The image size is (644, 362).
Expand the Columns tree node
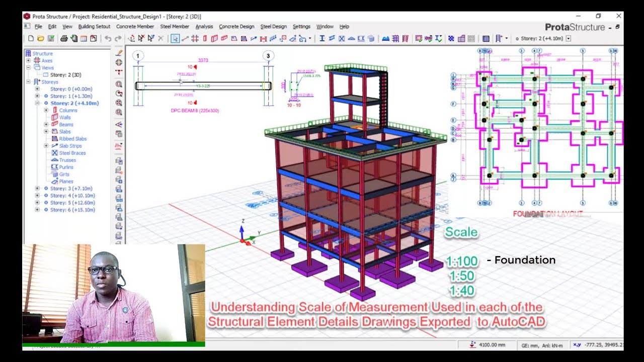point(46,110)
